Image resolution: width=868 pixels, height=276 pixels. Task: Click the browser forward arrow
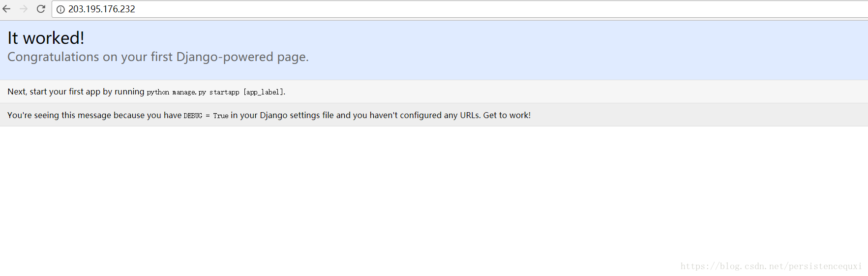tap(24, 9)
